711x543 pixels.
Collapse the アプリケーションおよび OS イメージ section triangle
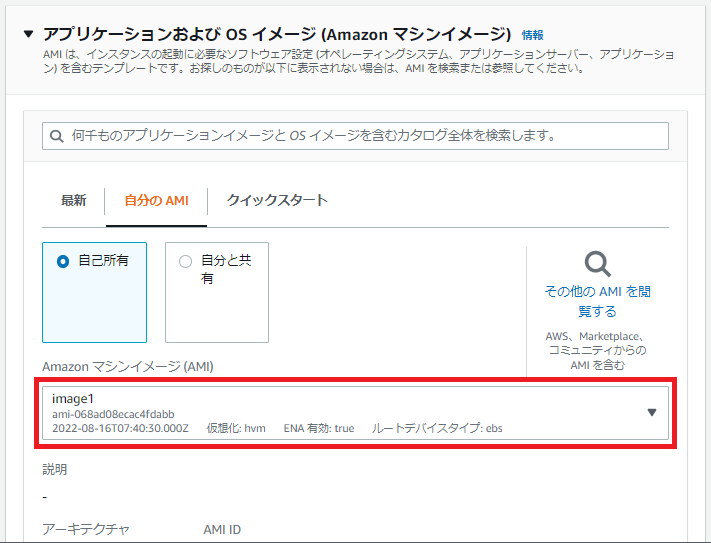[x=28, y=34]
